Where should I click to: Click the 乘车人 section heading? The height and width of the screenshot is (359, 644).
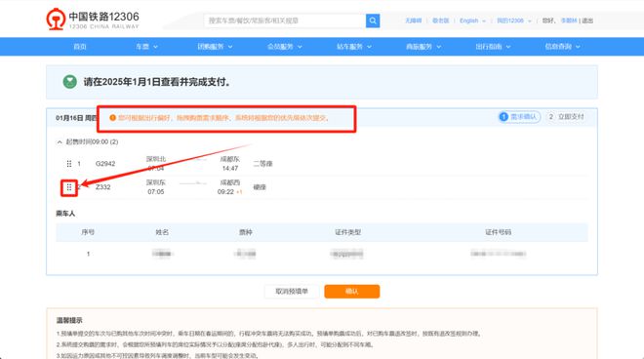[65, 214]
